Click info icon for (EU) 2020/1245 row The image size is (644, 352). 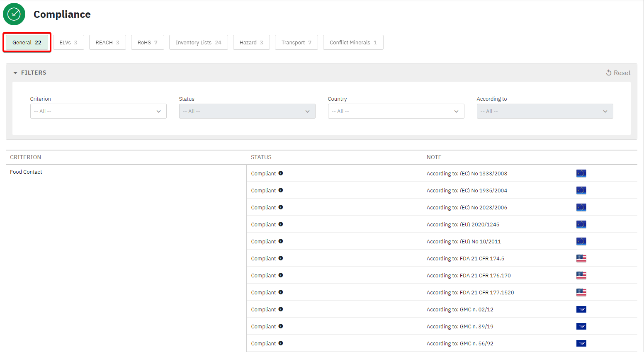pos(281,224)
